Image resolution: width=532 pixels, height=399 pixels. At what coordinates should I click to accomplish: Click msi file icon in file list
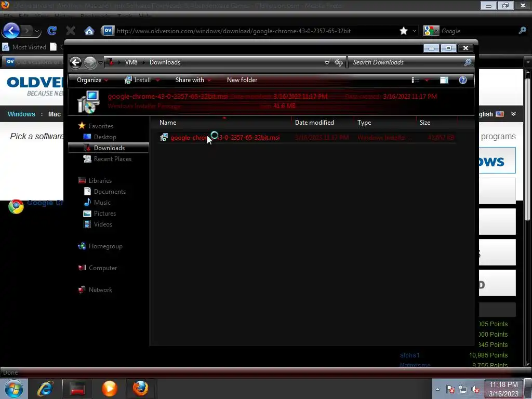coord(164,137)
